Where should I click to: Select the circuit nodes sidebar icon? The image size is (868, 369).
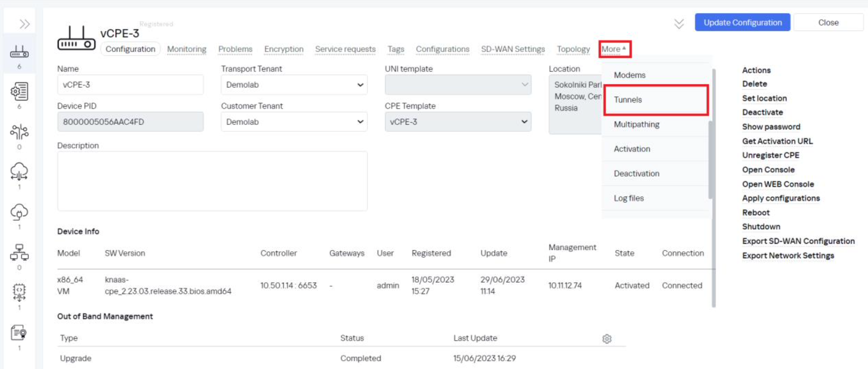(19, 132)
